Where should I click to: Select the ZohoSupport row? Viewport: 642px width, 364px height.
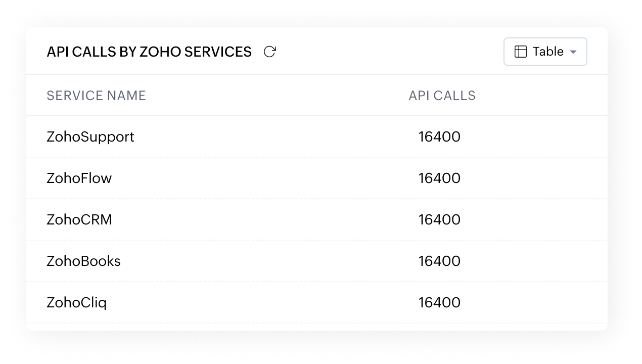tap(316, 137)
